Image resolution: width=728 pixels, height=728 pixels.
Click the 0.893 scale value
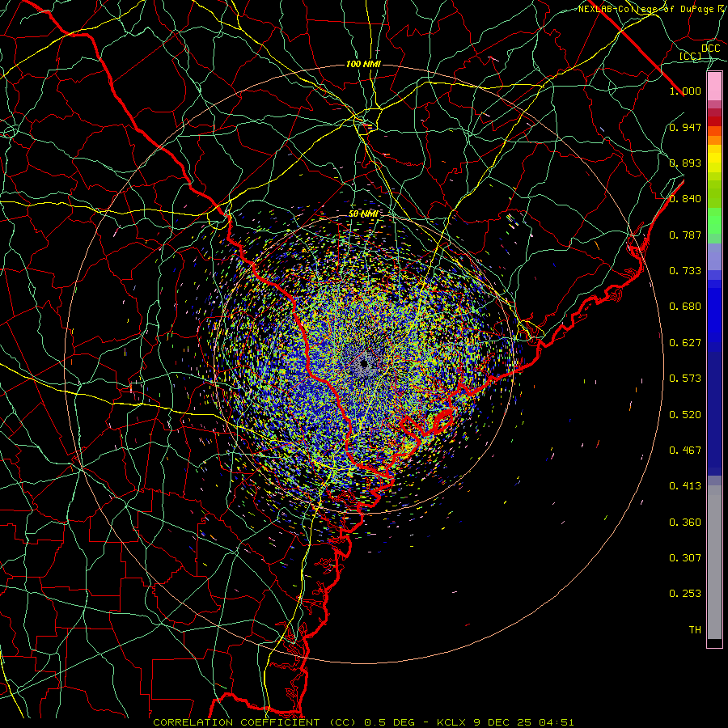coord(685,163)
